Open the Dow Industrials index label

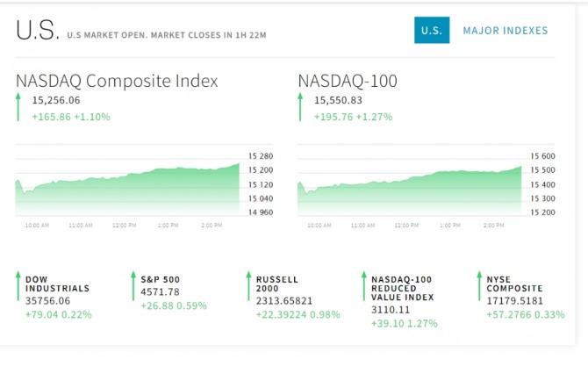pyautogui.click(x=57, y=284)
